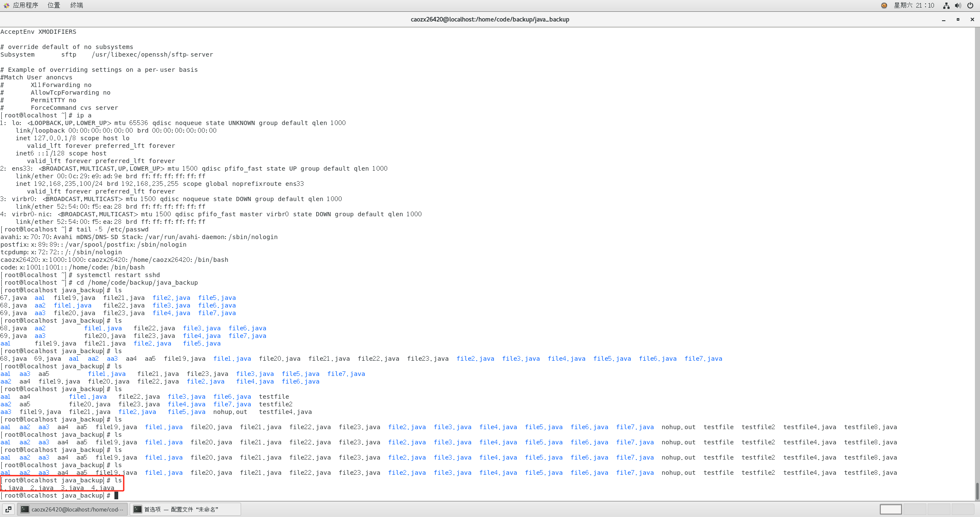Switch to the 首选项 配置文件 taskbar window
The image size is (980, 517).
pos(185,509)
